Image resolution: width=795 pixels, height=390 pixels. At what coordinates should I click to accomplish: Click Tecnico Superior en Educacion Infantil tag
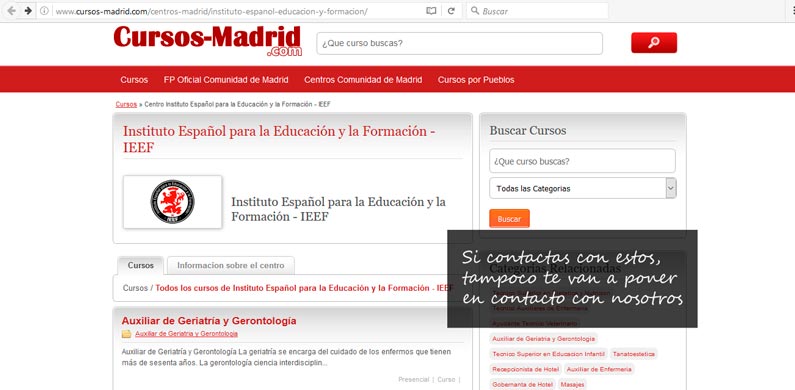(549, 353)
